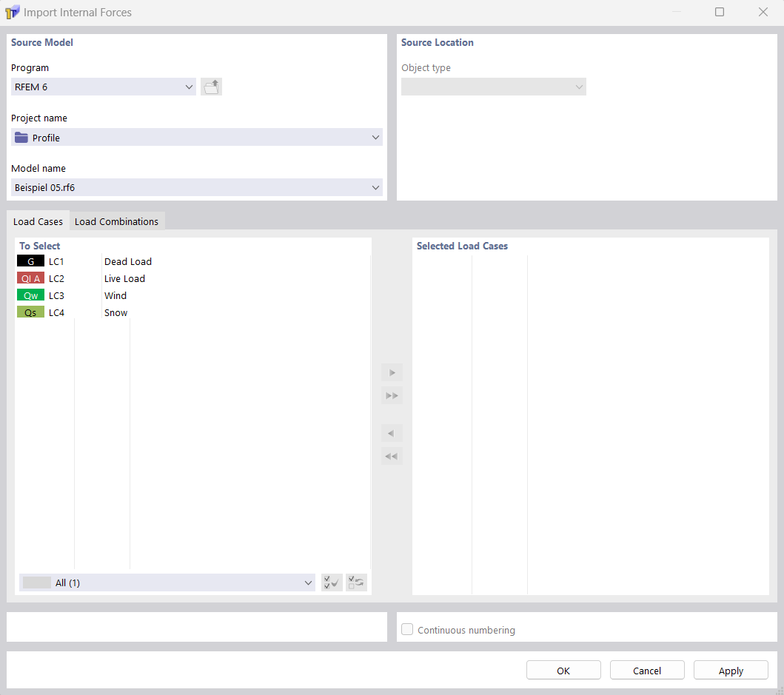Click the double left-arrow remove-all icon
The height and width of the screenshot is (695, 784).
click(x=392, y=456)
